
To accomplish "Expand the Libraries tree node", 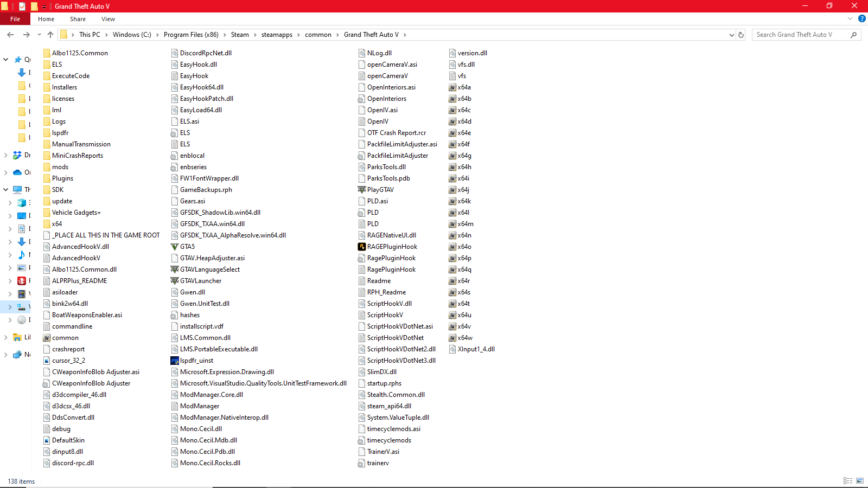I will pyautogui.click(x=6, y=337).
